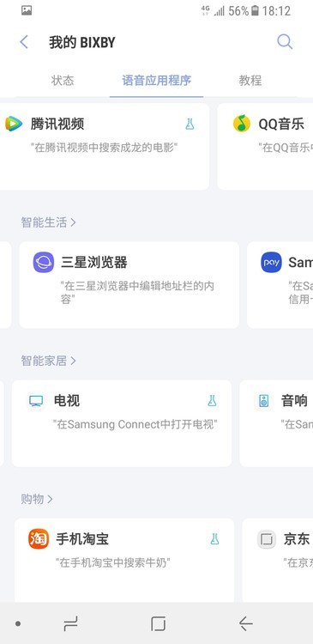Tap the labs flask on 手机淘宝 card
This screenshot has height=644, width=313.
214,539
